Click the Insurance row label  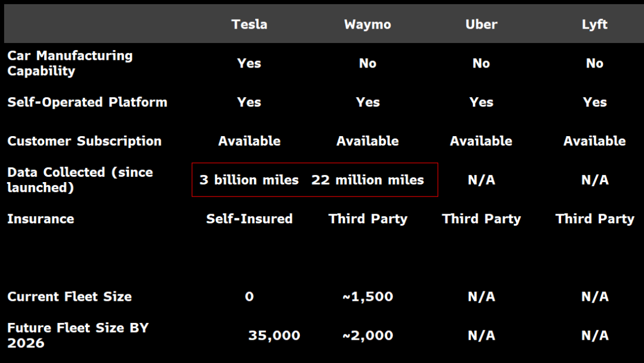coord(41,219)
